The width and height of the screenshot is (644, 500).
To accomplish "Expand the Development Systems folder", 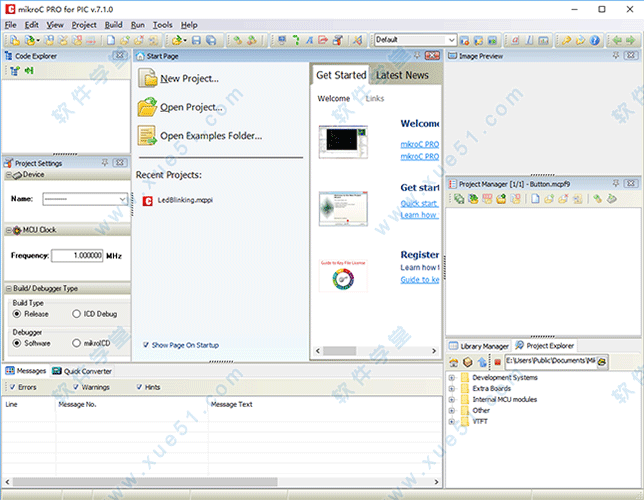I will 451,378.
